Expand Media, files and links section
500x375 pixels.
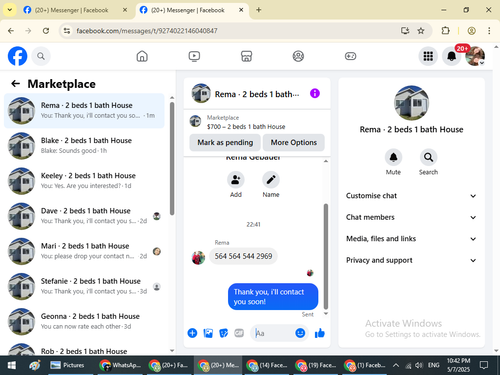coord(411,239)
